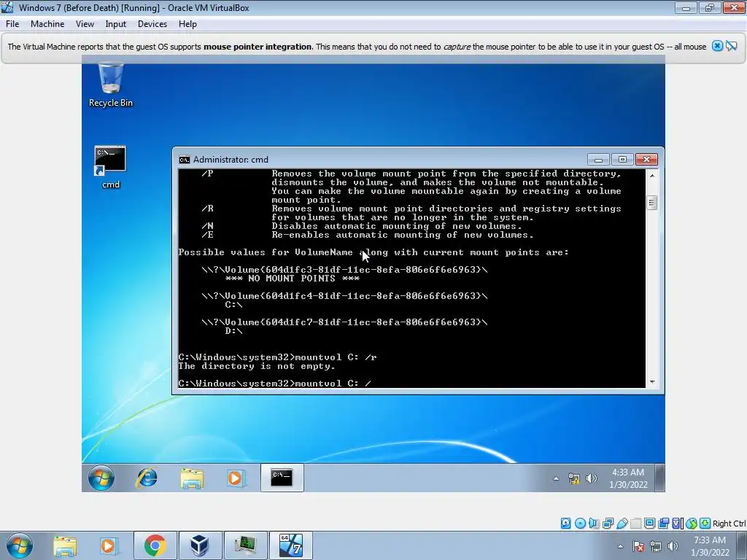Open VirtualBox Manager on host taskbar
Image resolution: width=747 pixels, height=560 pixels.
[x=200, y=545]
